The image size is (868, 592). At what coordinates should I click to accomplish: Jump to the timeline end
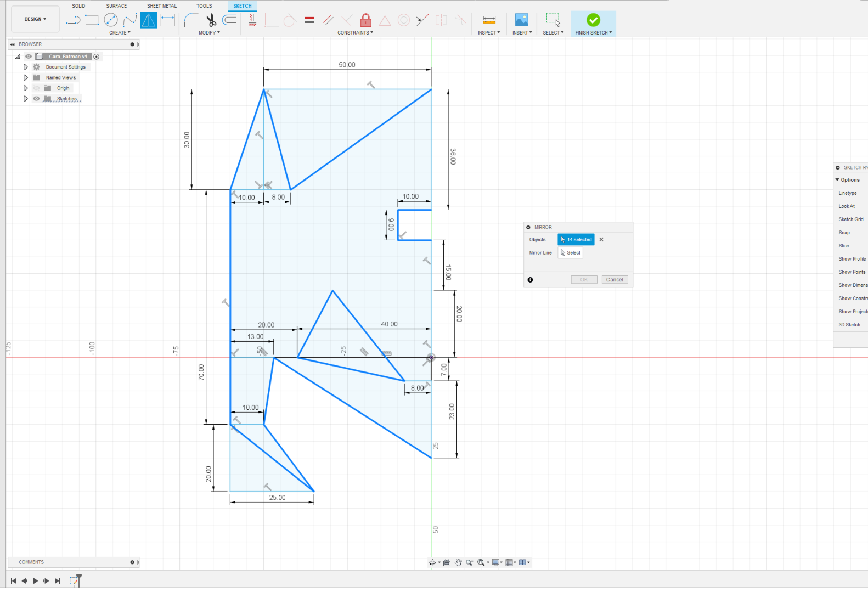58,581
